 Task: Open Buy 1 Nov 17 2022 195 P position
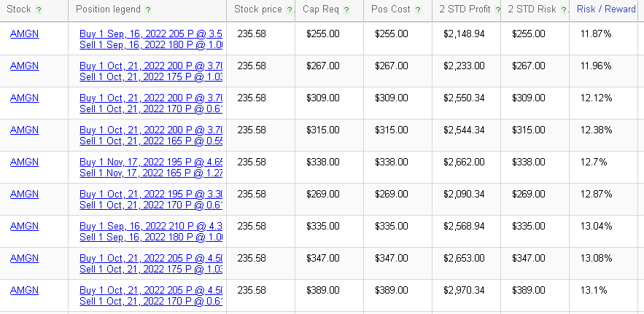(x=151, y=162)
